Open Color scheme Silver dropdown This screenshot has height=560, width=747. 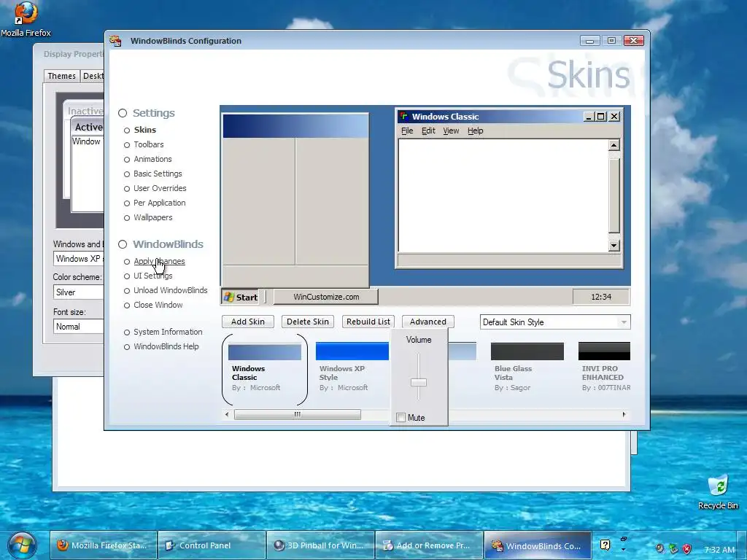(79, 292)
